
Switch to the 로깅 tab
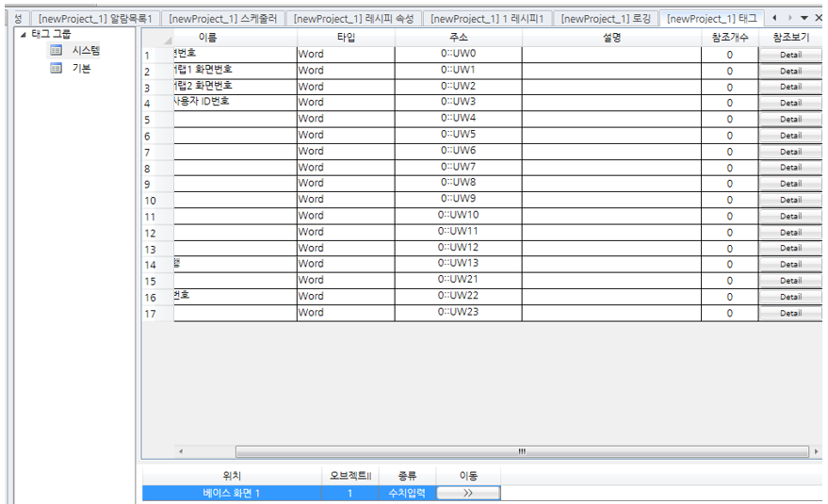pyautogui.click(x=606, y=19)
